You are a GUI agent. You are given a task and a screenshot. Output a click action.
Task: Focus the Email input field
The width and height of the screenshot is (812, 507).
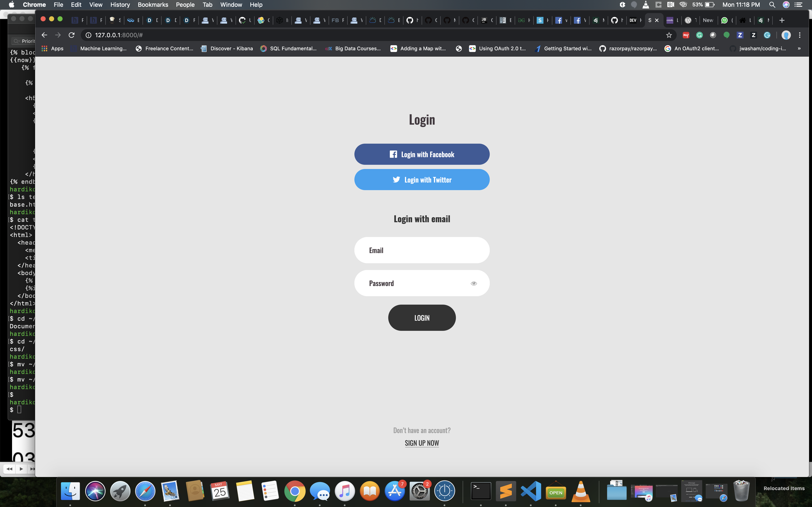tap(422, 250)
